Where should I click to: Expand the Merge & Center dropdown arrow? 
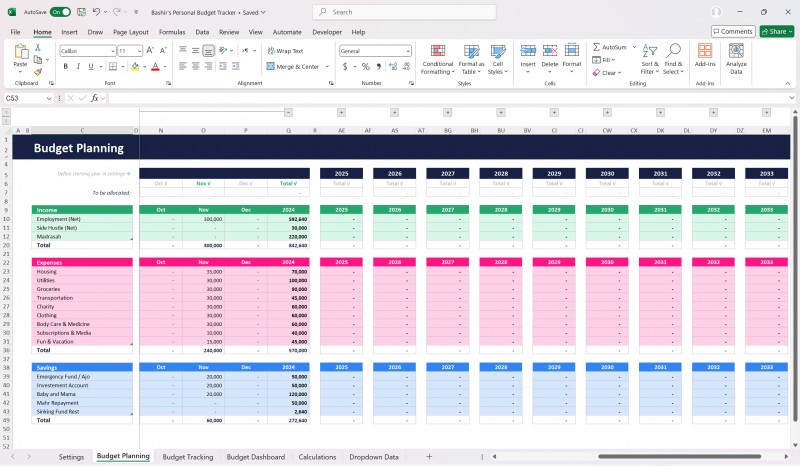point(327,66)
